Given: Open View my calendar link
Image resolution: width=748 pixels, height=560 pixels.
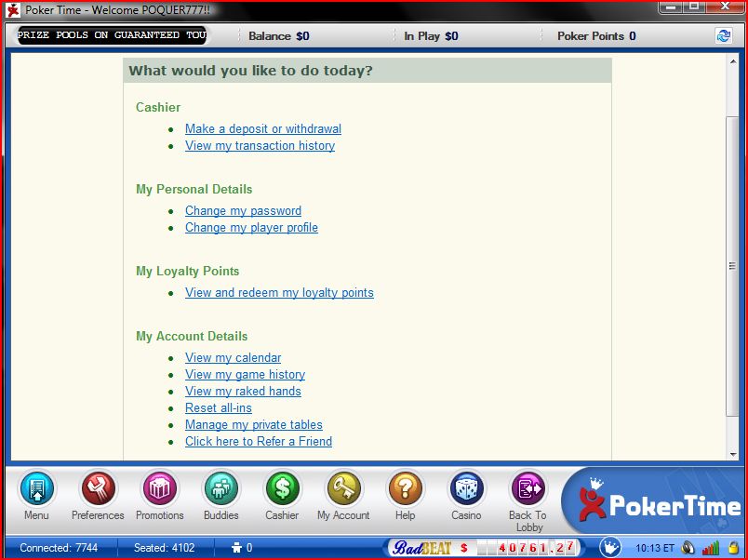Looking at the screenshot, I should pos(234,358).
